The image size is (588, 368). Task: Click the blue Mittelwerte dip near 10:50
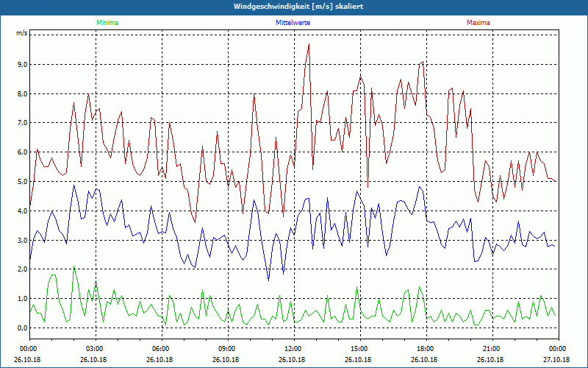coord(268,280)
